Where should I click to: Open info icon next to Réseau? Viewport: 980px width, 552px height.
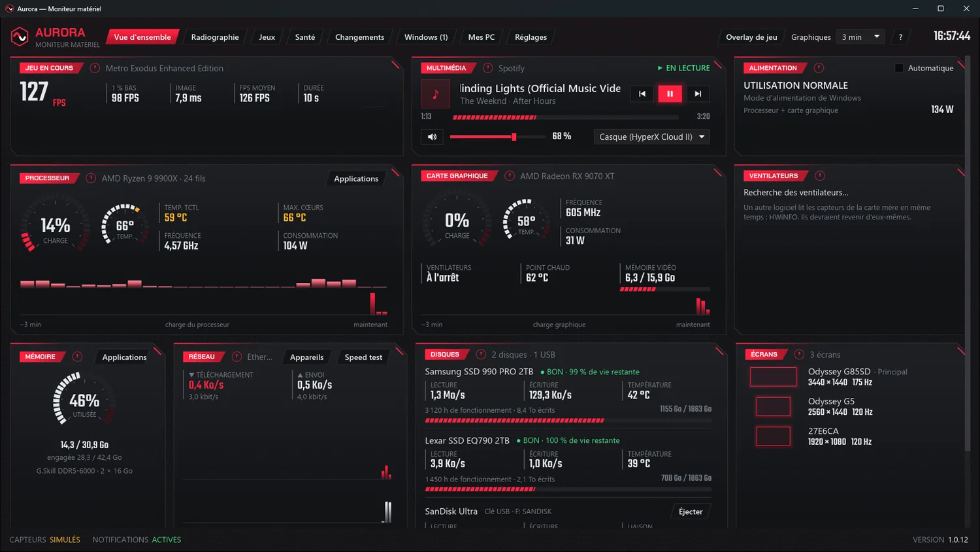[x=237, y=357]
